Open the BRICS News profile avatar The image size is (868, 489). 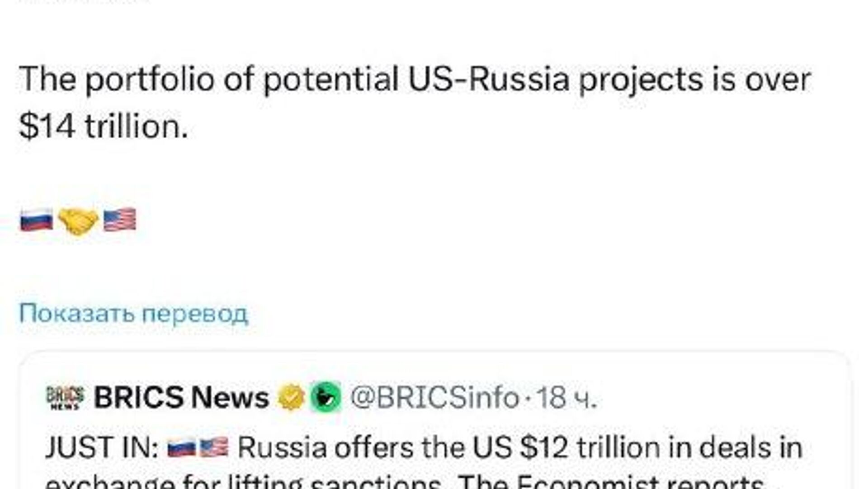click(65, 397)
